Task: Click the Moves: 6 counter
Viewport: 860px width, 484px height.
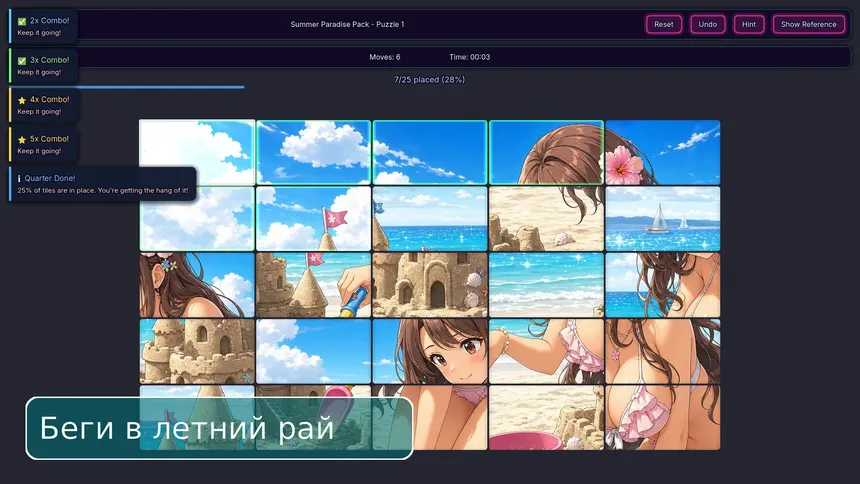Action: click(x=384, y=57)
